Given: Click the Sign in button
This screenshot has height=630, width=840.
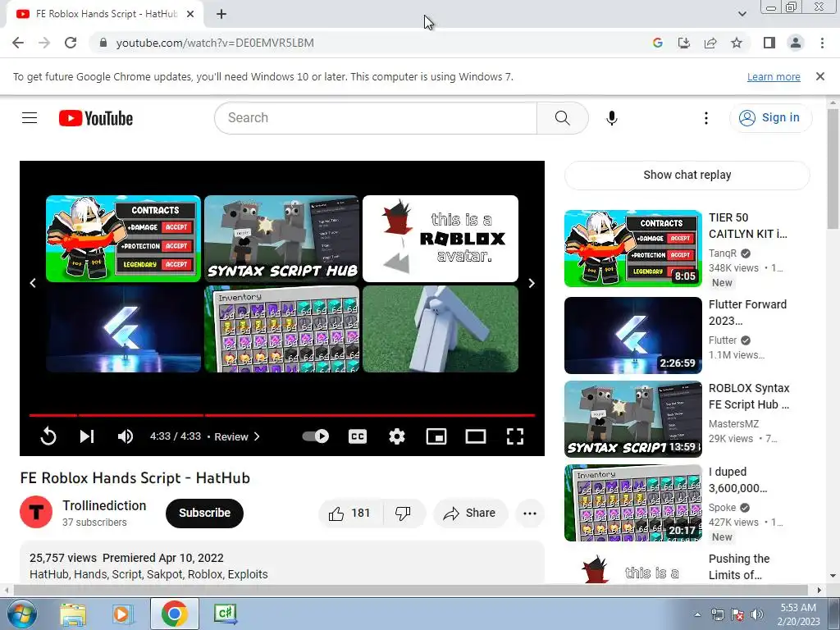Looking at the screenshot, I should 769,117.
